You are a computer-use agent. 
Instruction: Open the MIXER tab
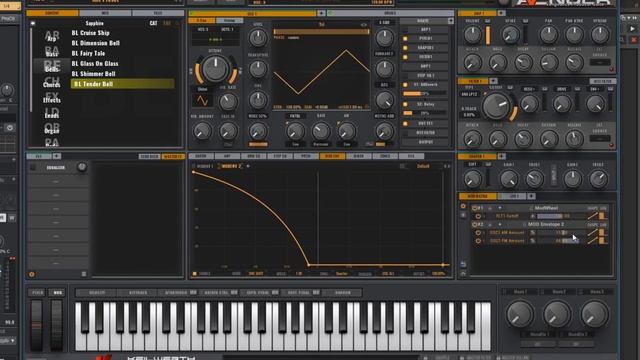(358, 156)
